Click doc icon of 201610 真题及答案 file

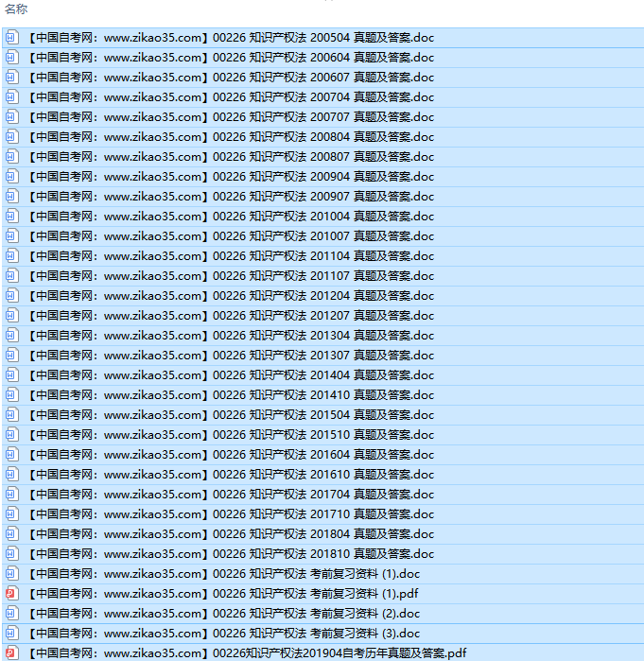tap(11, 475)
